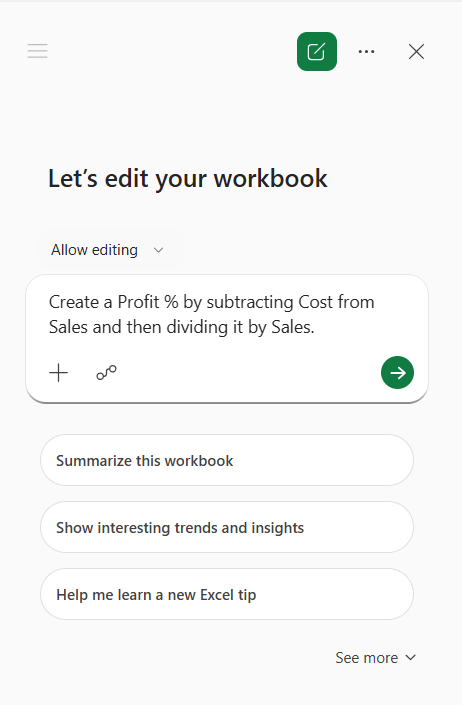This screenshot has width=462, height=705.
Task: Open the hamburger navigation menu
Action: click(37, 51)
